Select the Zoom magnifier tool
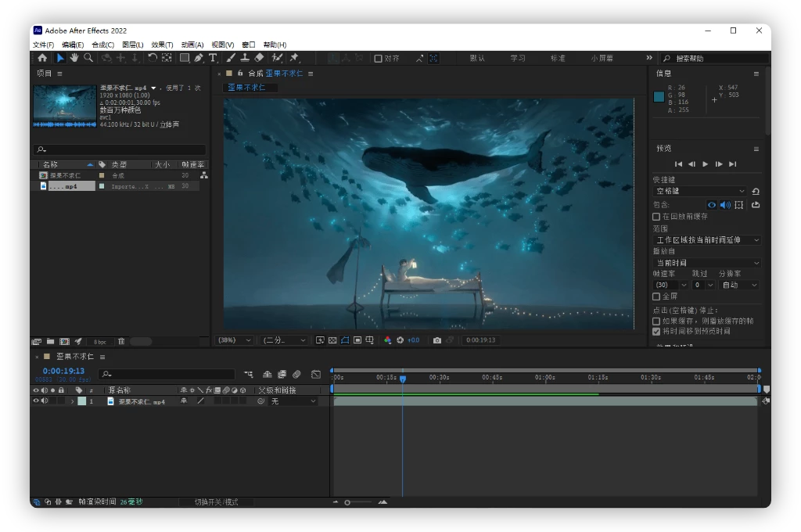This screenshot has height=532, width=801. pos(88,58)
